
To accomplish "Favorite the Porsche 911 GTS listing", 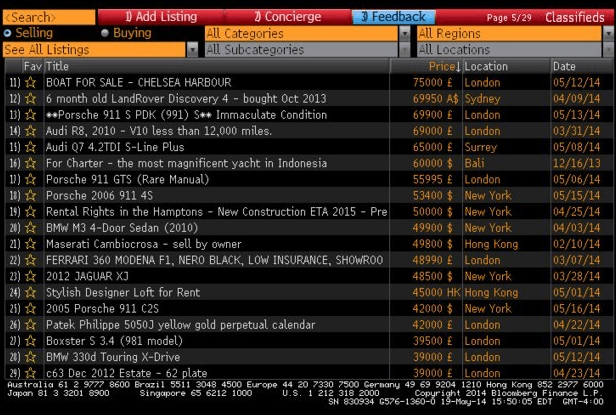I will tap(30, 180).
